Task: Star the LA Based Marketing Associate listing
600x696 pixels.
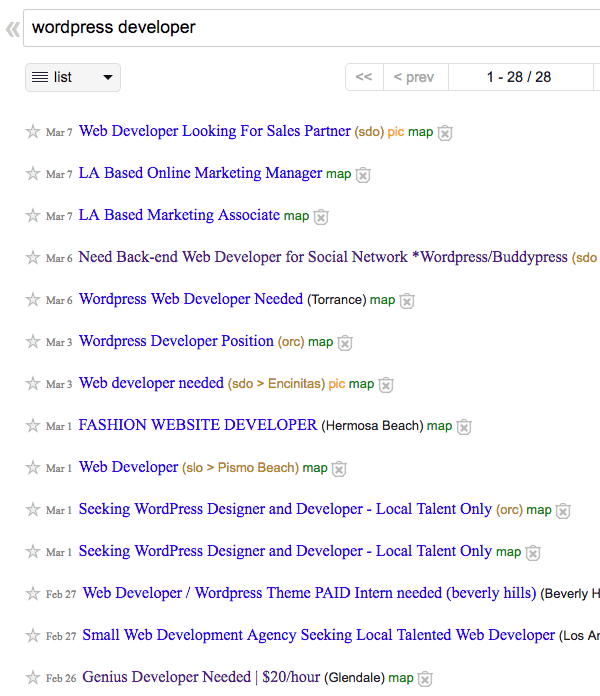Action: [x=33, y=215]
